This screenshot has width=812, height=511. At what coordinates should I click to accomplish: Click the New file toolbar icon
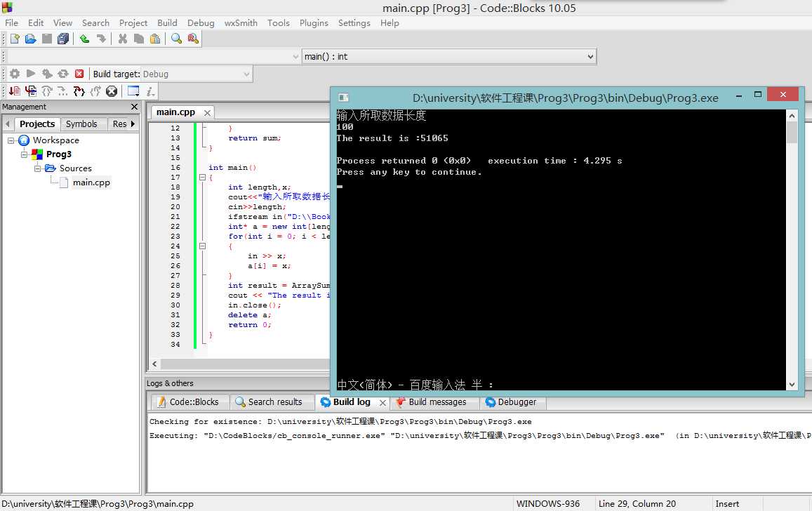click(x=15, y=39)
